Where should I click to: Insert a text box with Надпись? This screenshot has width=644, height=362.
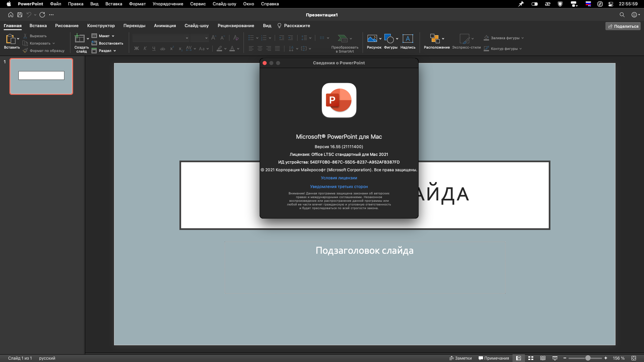click(x=408, y=39)
